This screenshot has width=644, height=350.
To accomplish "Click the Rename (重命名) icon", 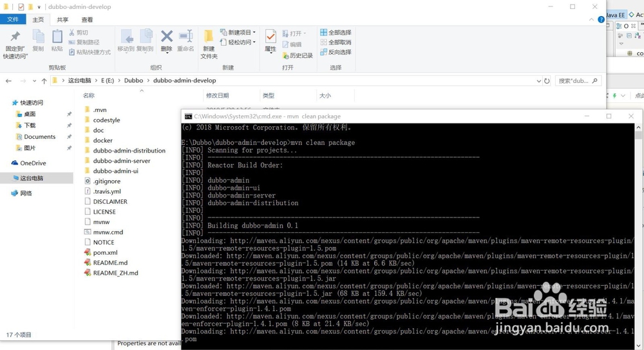I will tap(185, 36).
